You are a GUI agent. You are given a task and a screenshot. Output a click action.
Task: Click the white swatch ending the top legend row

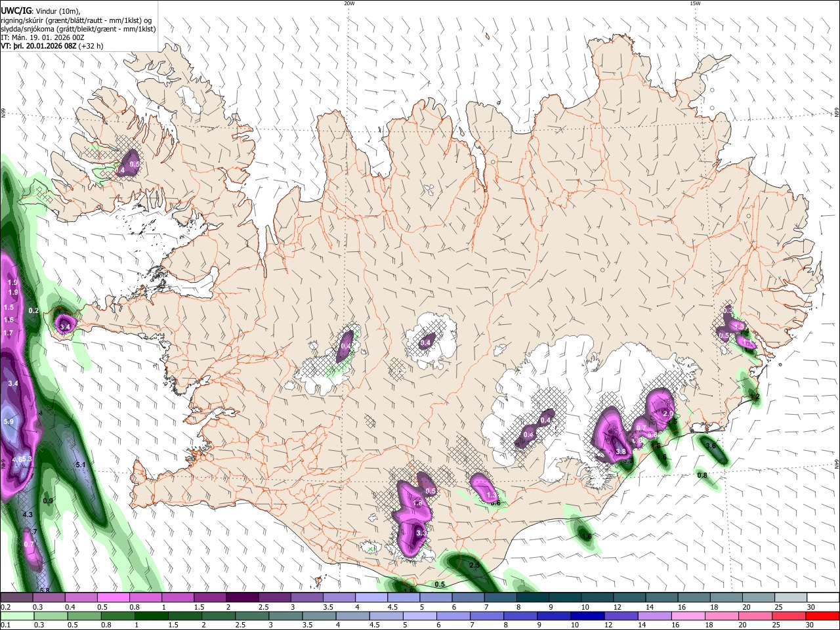[822, 597]
